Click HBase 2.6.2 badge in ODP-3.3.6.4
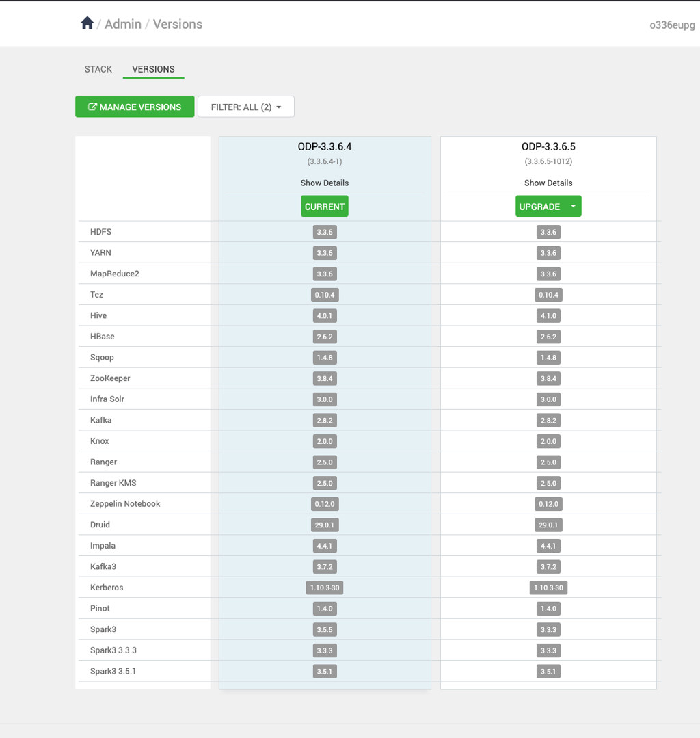The width and height of the screenshot is (700, 738). 325,337
